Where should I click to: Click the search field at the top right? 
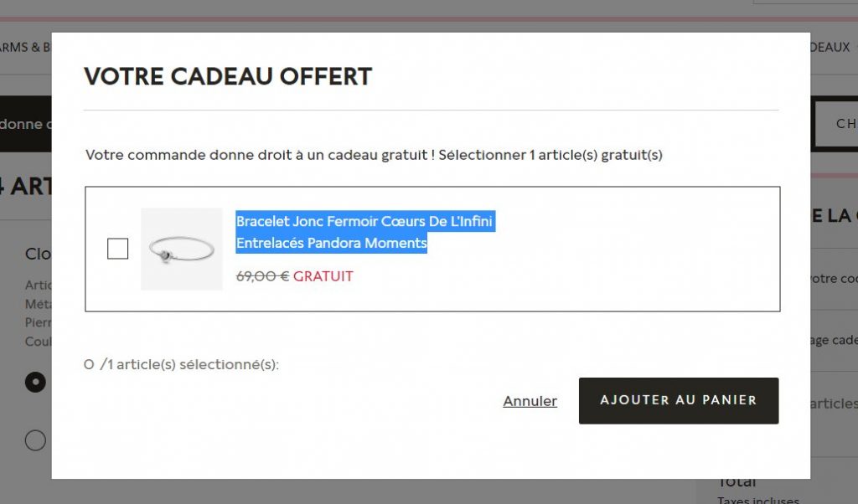[804, 1]
